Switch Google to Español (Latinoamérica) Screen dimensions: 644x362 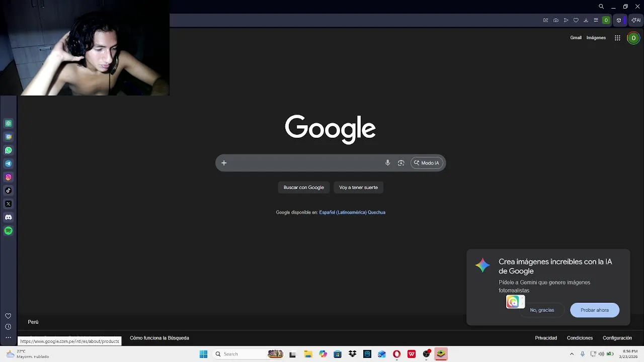(x=343, y=212)
